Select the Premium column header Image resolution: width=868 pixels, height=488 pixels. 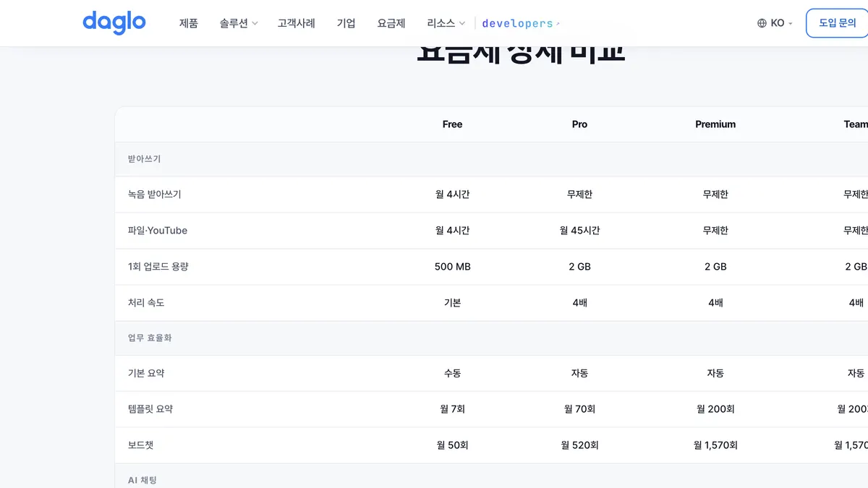pos(715,124)
